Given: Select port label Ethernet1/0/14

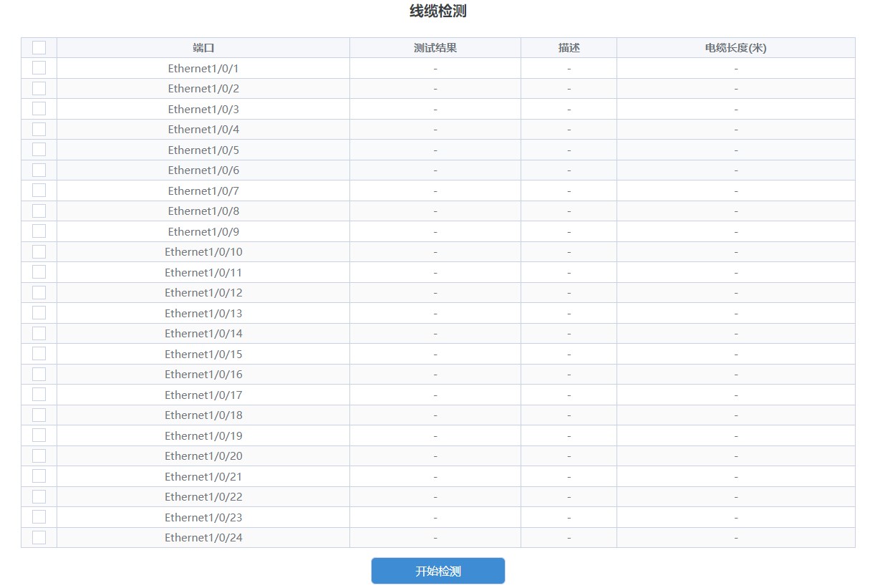Looking at the screenshot, I should point(203,334).
